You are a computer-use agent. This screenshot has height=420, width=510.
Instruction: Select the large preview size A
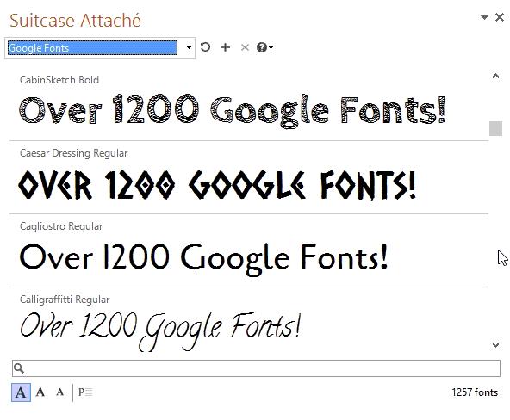pyautogui.click(x=21, y=392)
